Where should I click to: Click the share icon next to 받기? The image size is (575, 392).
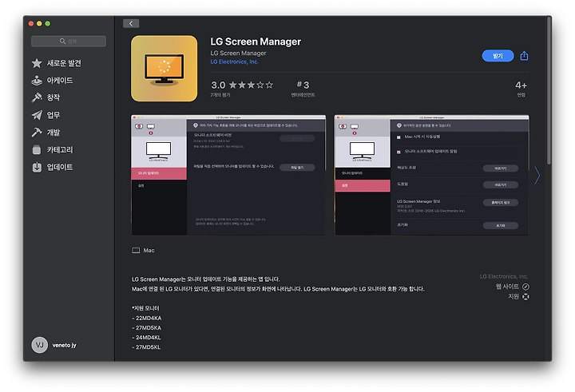(524, 56)
